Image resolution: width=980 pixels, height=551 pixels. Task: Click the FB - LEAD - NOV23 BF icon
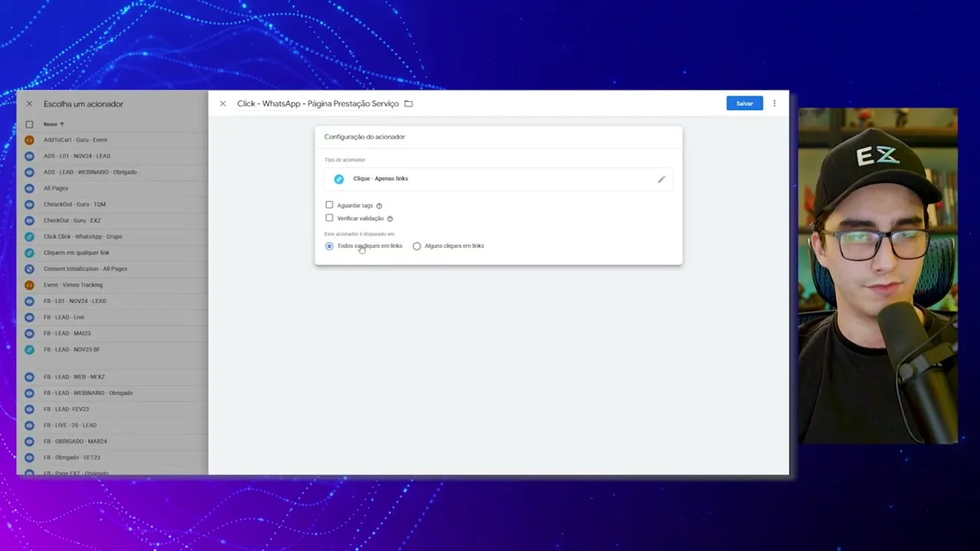[x=29, y=350]
